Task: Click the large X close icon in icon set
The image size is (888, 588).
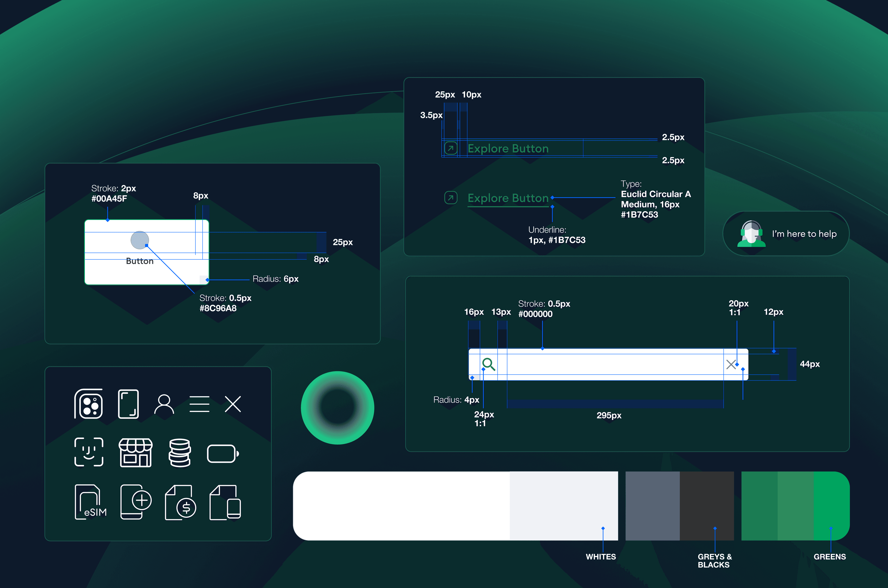Action: pyautogui.click(x=233, y=404)
